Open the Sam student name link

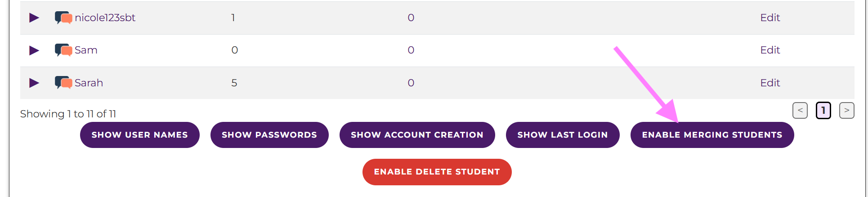(x=86, y=50)
